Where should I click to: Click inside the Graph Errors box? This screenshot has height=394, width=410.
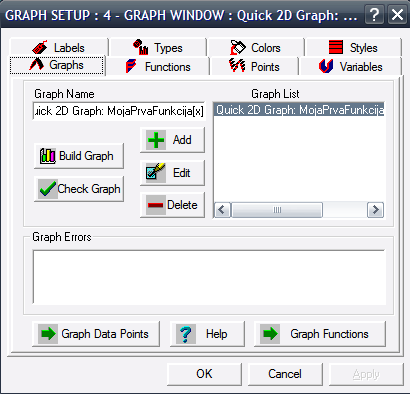coord(209,277)
